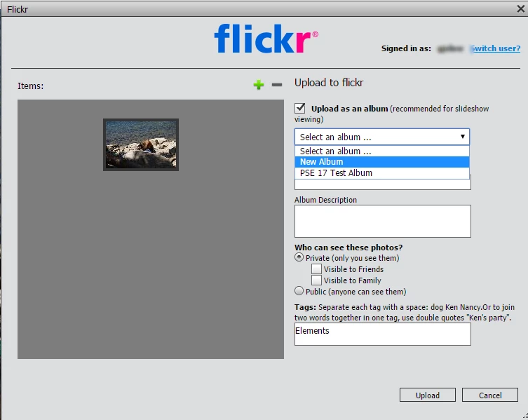Select Private (only you see them)

(x=299, y=257)
